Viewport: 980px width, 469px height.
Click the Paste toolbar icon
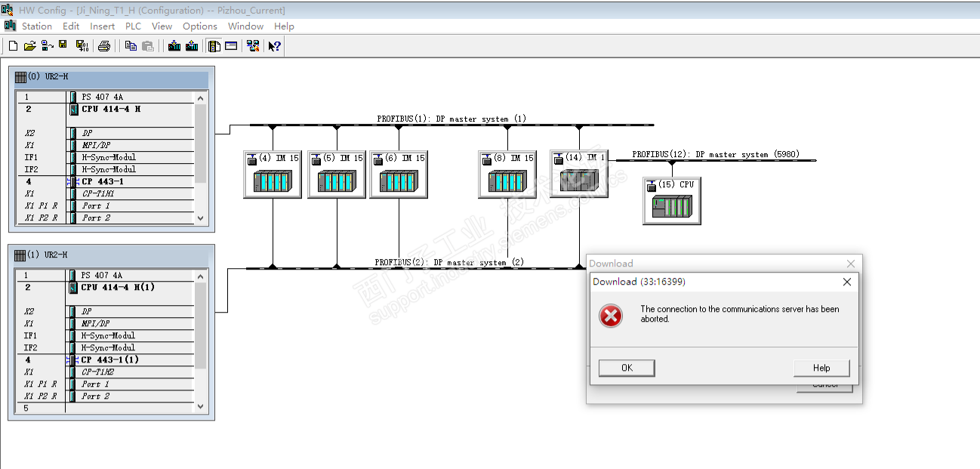[148, 46]
